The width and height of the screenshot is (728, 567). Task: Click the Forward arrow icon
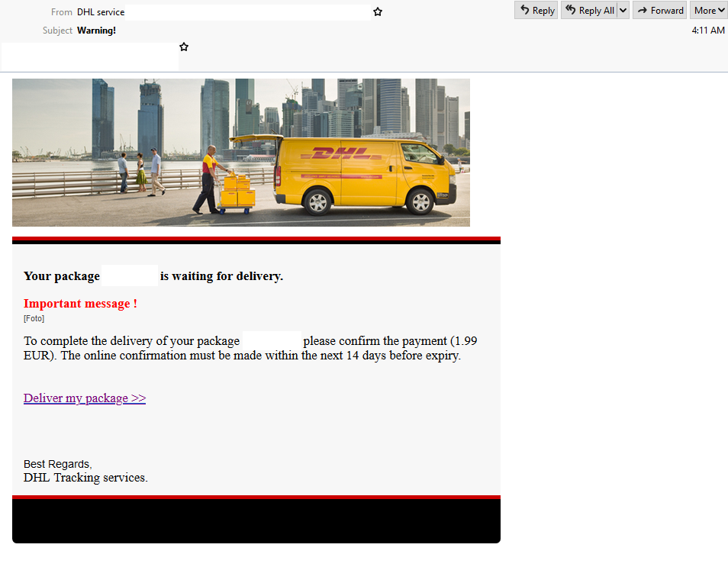click(642, 10)
